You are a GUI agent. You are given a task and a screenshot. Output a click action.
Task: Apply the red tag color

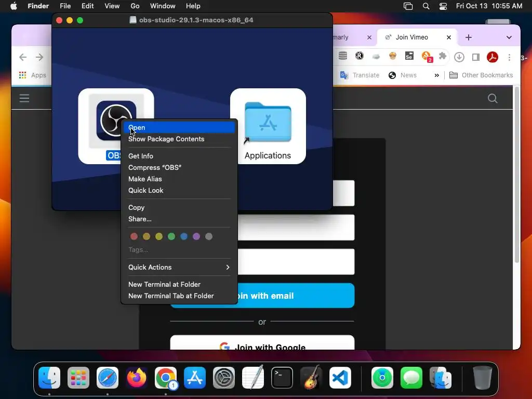[134, 236]
